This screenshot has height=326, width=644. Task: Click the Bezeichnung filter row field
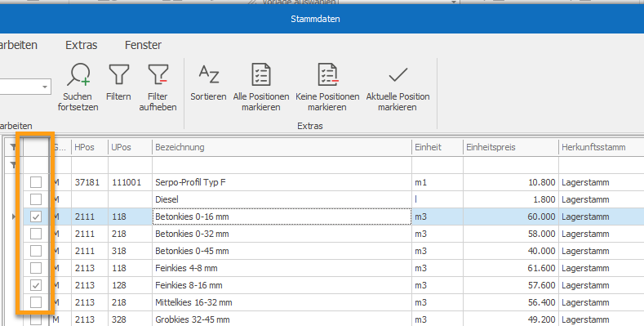point(282,165)
